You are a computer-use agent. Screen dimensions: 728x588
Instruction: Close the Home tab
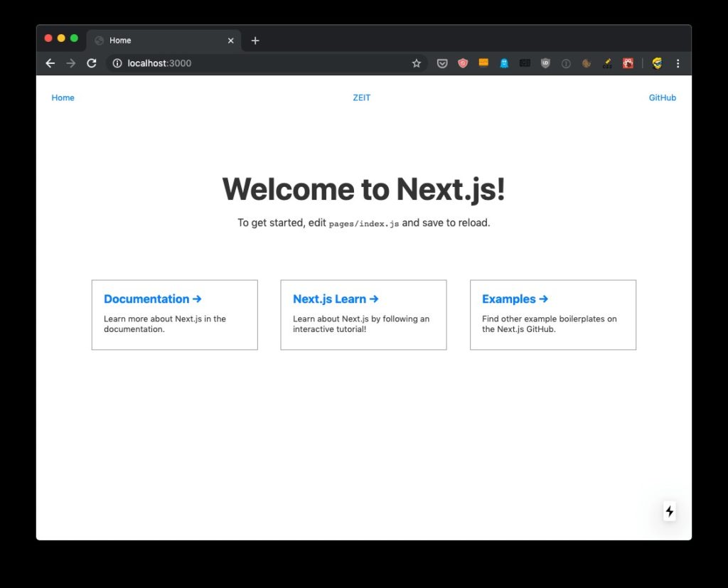(x=230, y=41)
